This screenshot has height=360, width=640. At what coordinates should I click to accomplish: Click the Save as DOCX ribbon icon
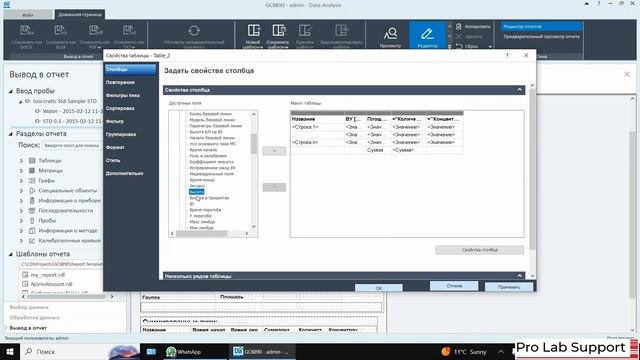coord(27,31)
